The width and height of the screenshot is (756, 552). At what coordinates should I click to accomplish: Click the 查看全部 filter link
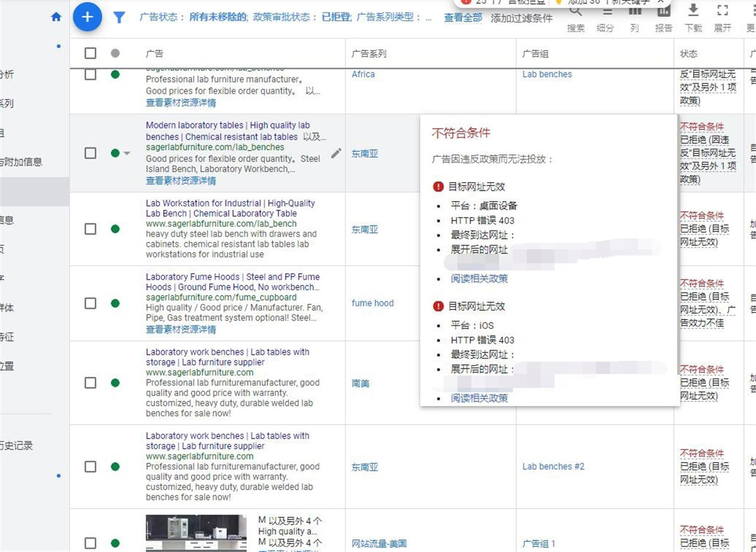pyautogui.click(x=463, y=18)
